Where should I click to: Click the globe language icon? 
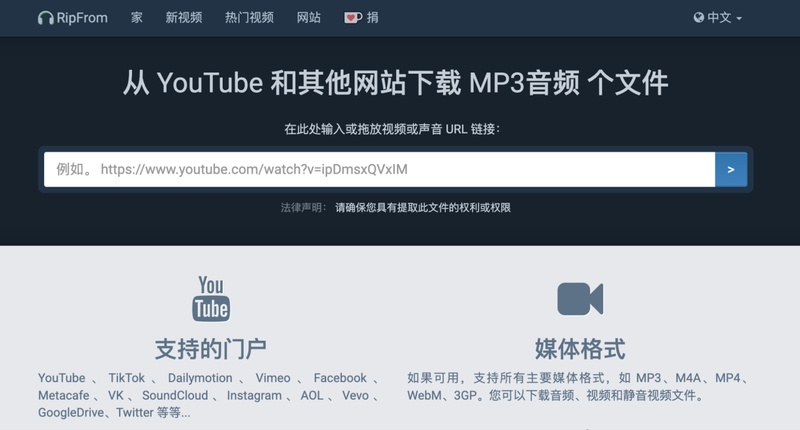point(698,18)
